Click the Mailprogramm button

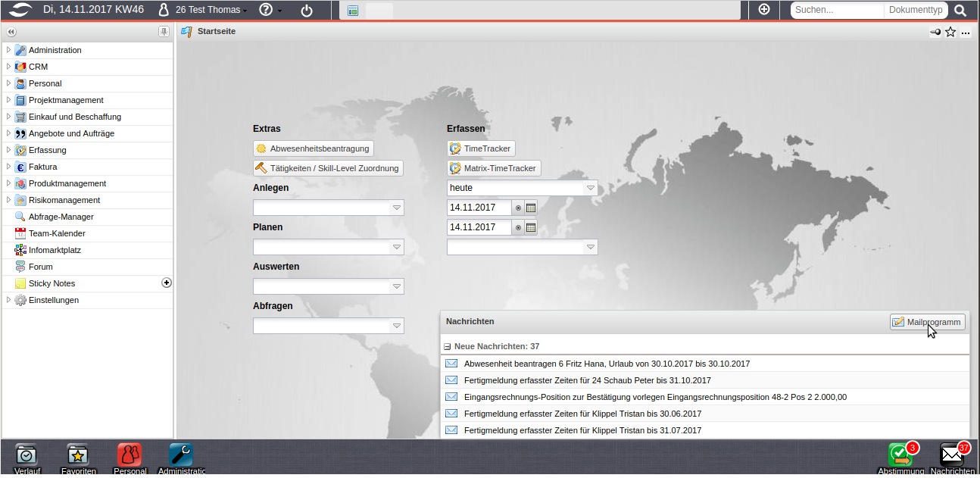(x=927, y=322)
